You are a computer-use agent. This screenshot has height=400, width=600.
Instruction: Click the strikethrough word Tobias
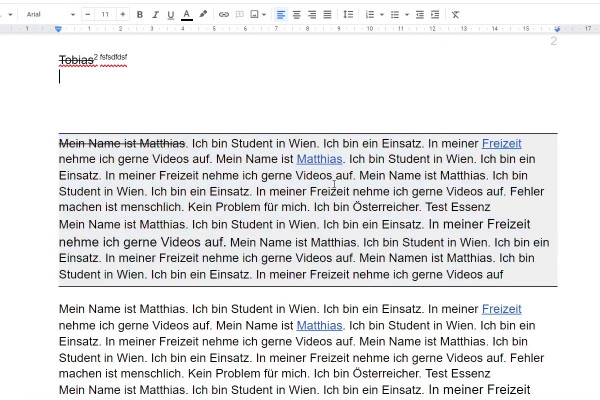point(76,60)
